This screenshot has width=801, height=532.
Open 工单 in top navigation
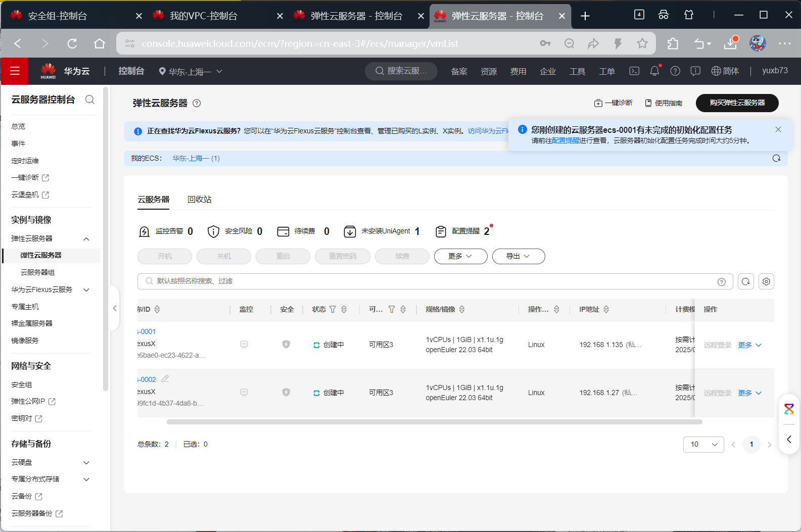click(x=607, y=71)
